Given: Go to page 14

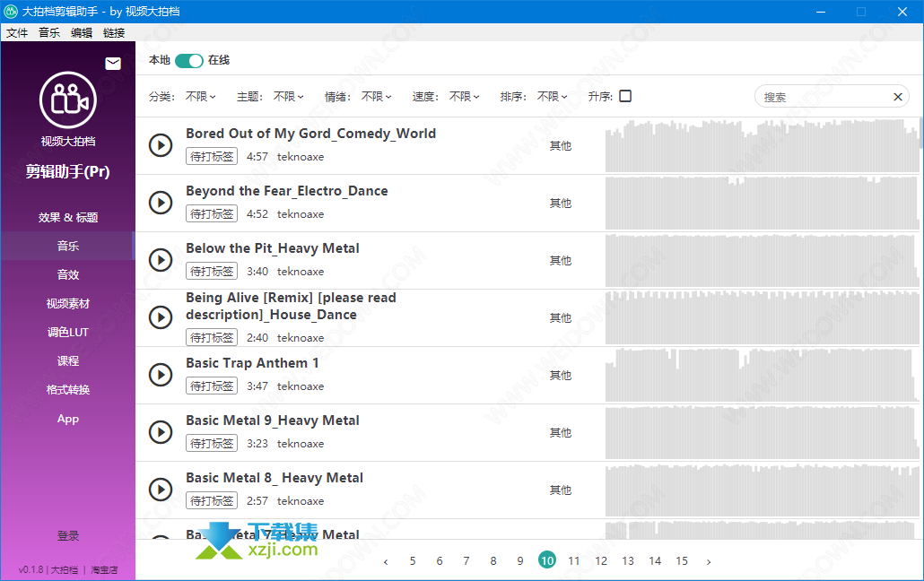Looking at the screenshot, I should tap(655, 561).
